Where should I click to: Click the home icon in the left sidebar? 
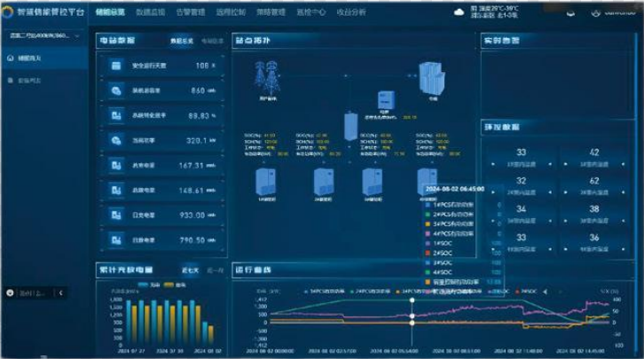click(x=11, y=59)
